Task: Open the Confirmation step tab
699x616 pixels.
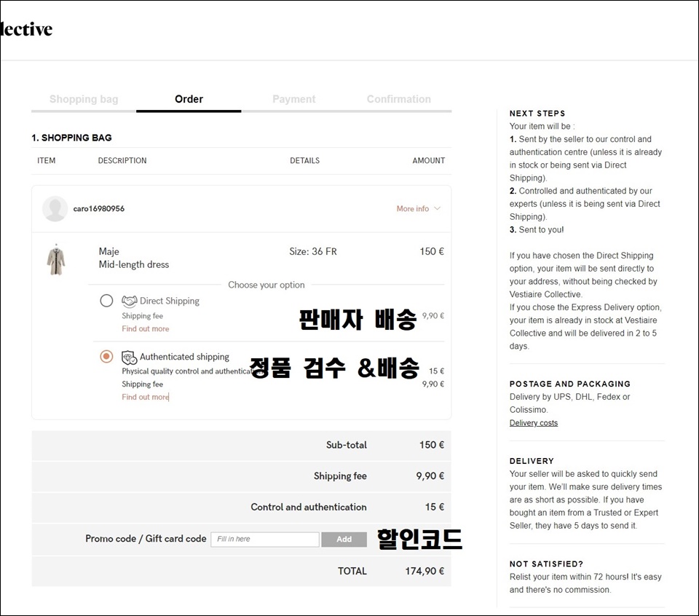Action: [399, 99]
